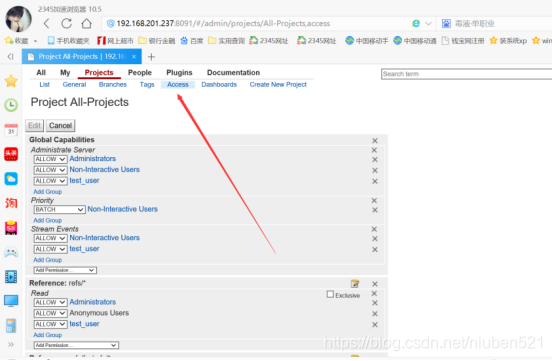The height and width of the screenshot is (361, 552).
Task: Open Add Permission dropdown under refs/*
Action: pyautogui.click(x=76, y=345)
